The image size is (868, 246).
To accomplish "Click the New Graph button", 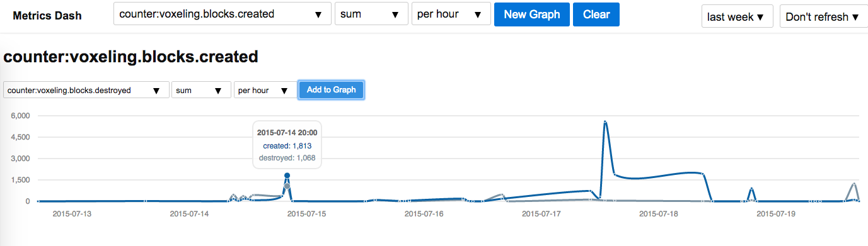I will pyautogui.click(x=532, y=14).
